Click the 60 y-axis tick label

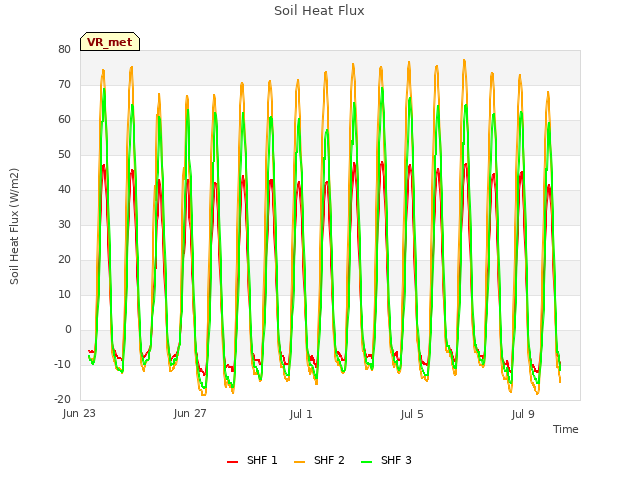pyautogui.click(x=64, y=120)
